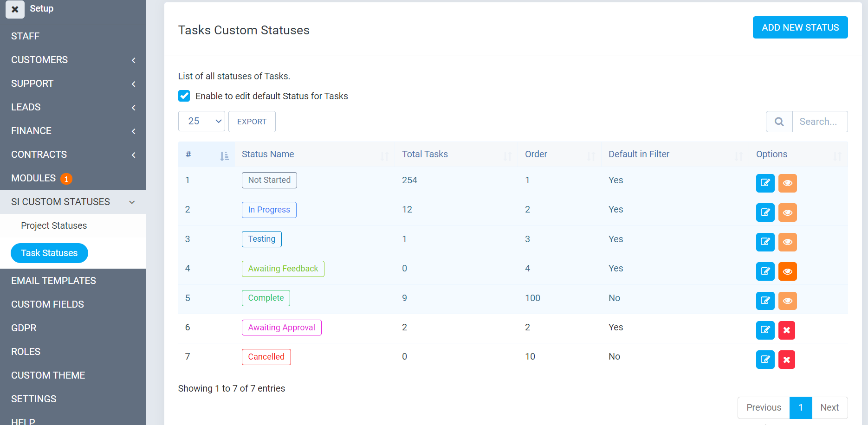Open Project Statuses in sidebar
Screen dimensions: 868x425
coord(54,225)
